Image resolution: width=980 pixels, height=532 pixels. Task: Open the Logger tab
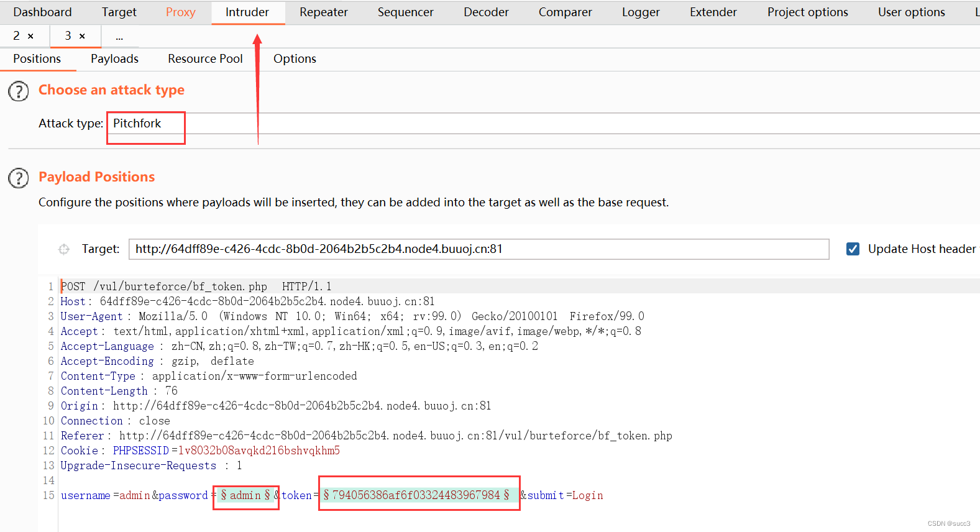[641, 12]
